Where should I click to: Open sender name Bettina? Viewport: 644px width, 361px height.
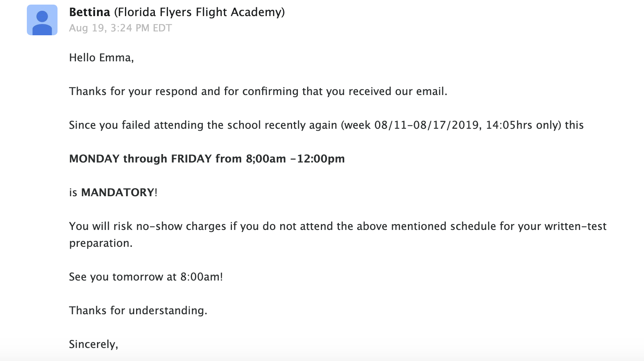click(x=90, y=12)
